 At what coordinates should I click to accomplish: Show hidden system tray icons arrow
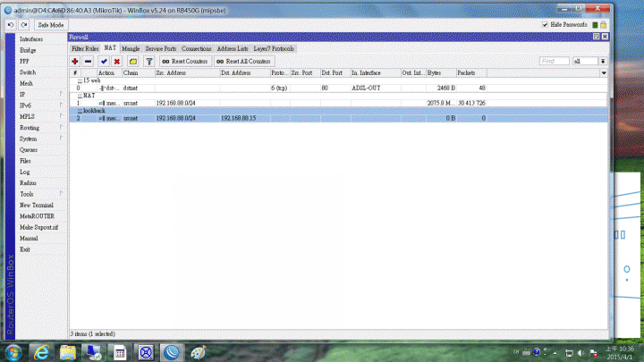555,353
